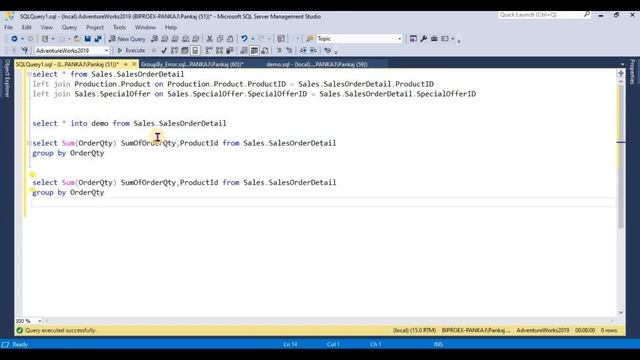Open the Query menu
Viewport: 640px width, 360px height.
point(69,27)
